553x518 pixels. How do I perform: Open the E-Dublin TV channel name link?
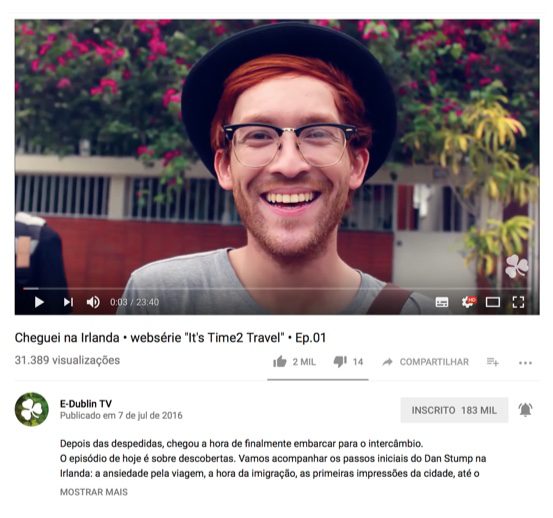click(86, 404)
